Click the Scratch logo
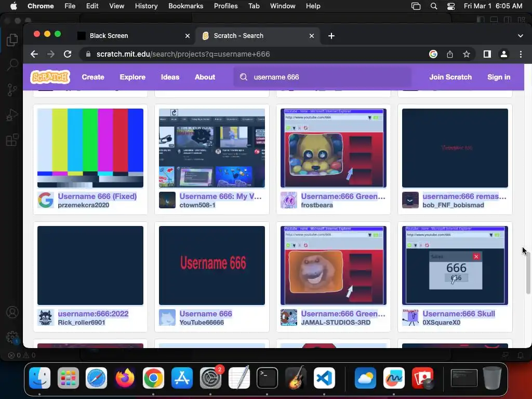This screenshot has width=532, height=399. [50, 77]
